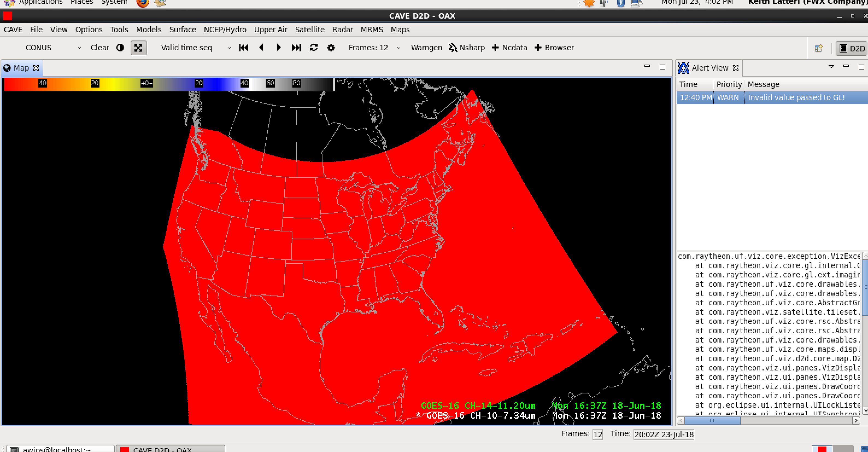Toggle image combination half-circle icon

(120, 48)
